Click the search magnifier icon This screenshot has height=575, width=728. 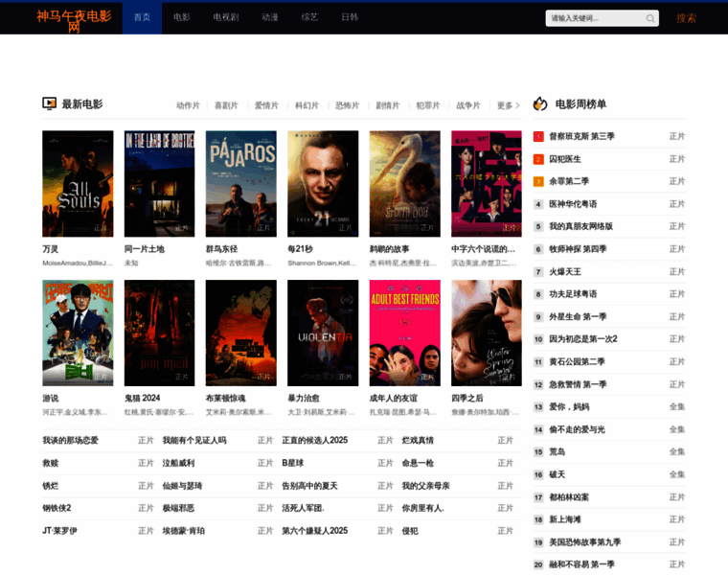650,18
